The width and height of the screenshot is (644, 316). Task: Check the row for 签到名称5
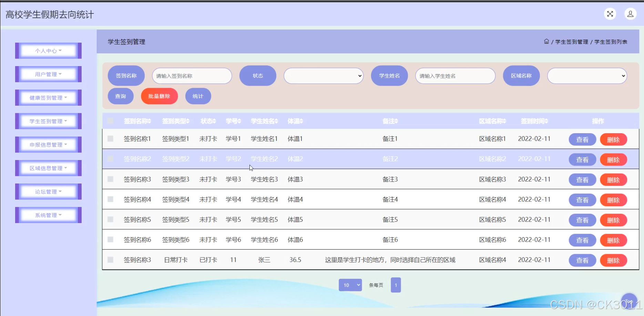pos(110,219)
